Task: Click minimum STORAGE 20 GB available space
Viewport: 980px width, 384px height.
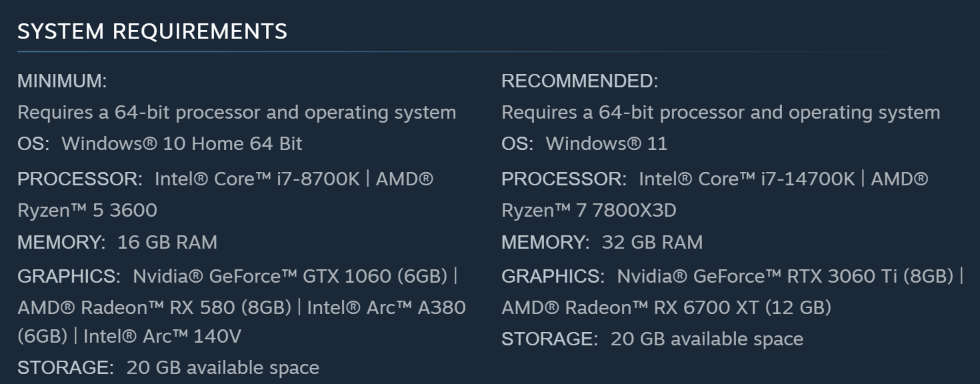Action: tap(222, 367)
